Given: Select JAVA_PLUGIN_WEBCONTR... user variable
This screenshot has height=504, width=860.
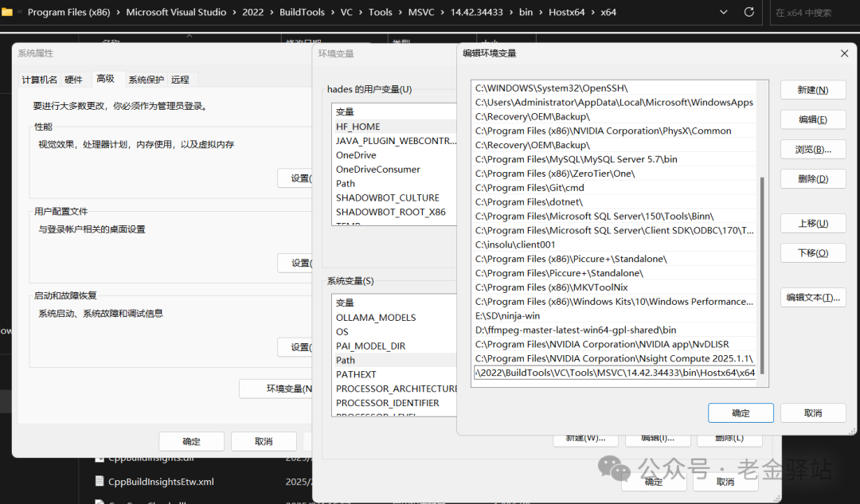Looking at the screenshot, I should point(395,140).
